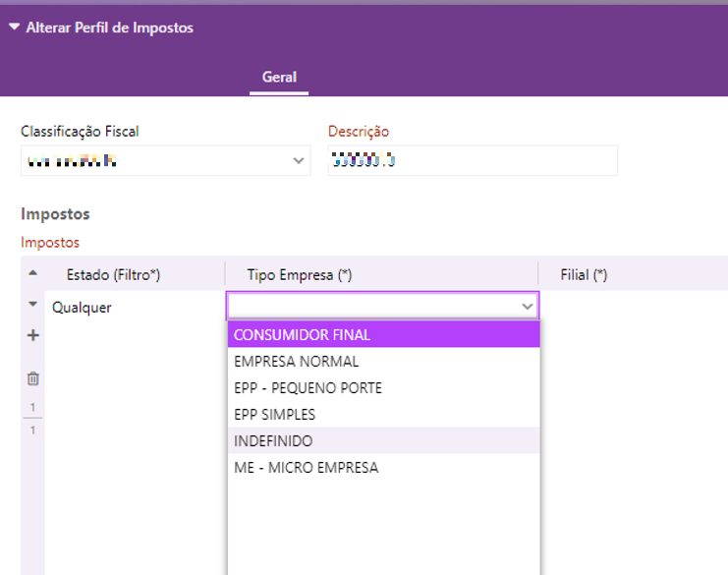Select EPP SIMPLES from the dropdown list
This screenshot has width=728, height=575.
click(274, 415)
